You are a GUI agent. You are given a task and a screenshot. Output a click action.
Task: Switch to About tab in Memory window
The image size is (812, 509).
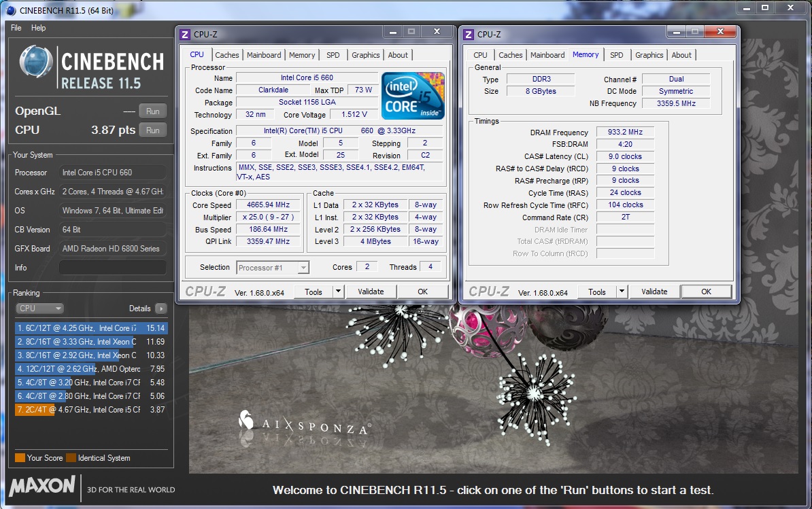pos(681,55)
